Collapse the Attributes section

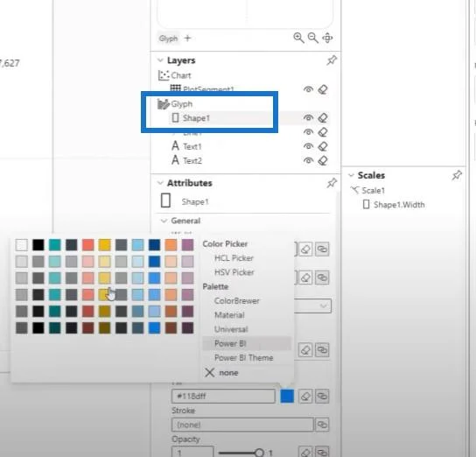[x=160, y=183]
